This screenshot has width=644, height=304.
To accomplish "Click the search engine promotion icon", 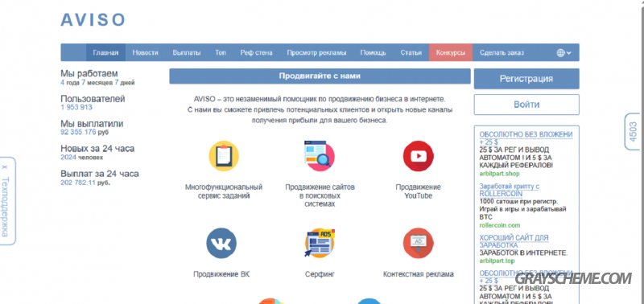I will pyautogui.click(x=319, y=156).
